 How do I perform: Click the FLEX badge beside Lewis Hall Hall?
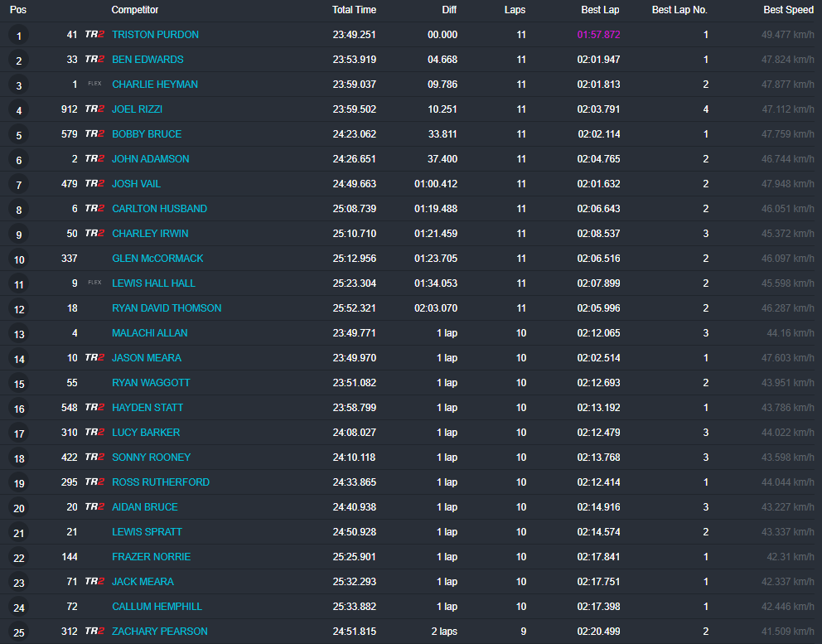tap(94, 283)
